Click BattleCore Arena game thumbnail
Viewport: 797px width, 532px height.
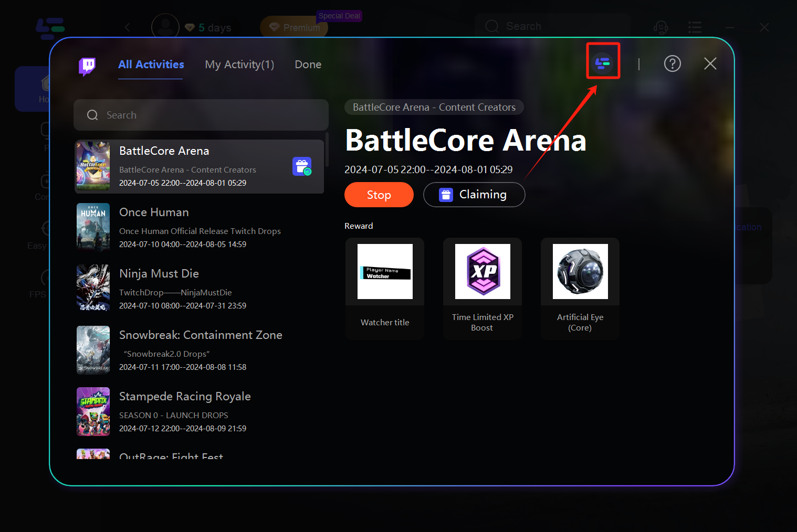tap(93, 166)
